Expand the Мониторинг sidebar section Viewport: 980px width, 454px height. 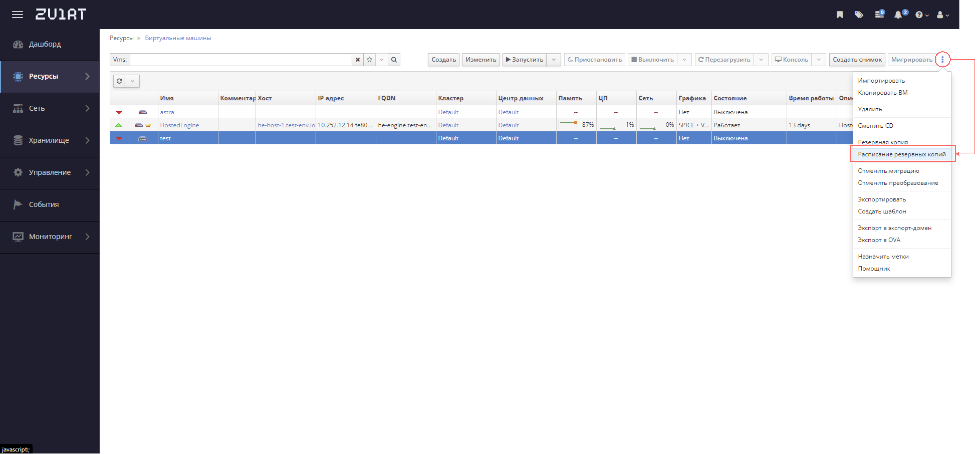point(50,236)
